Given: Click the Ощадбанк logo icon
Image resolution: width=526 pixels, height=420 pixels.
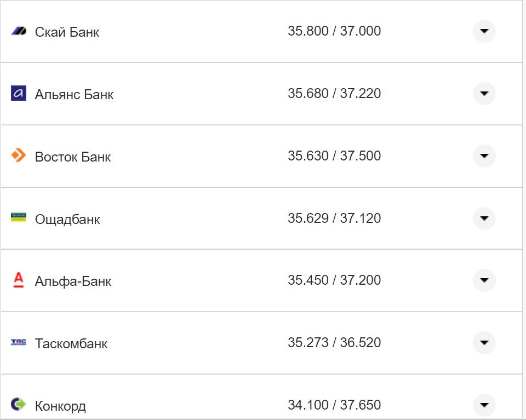Looking at the screenshot, I should [19, 218].
